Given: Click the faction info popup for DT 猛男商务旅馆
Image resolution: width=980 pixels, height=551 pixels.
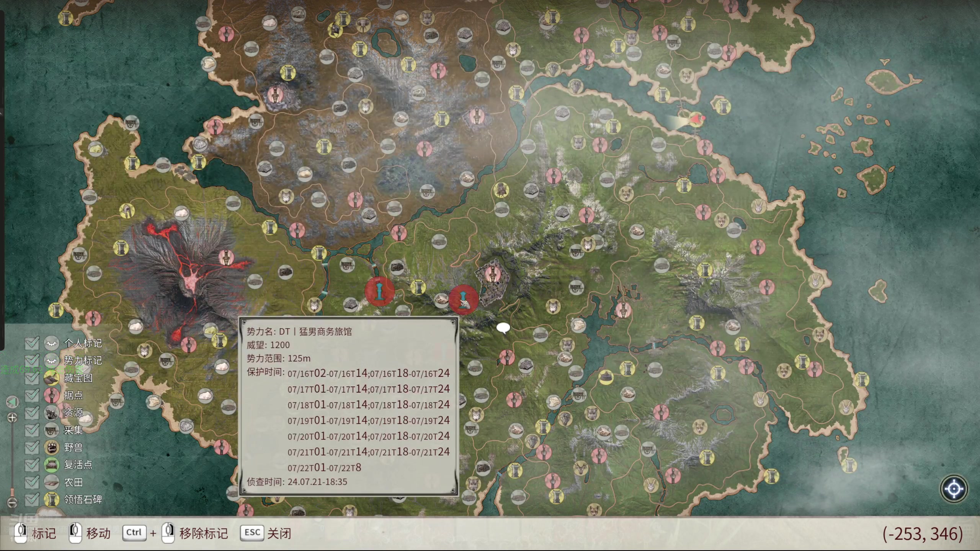Looking at the screenshot, I should coord(348,406).
